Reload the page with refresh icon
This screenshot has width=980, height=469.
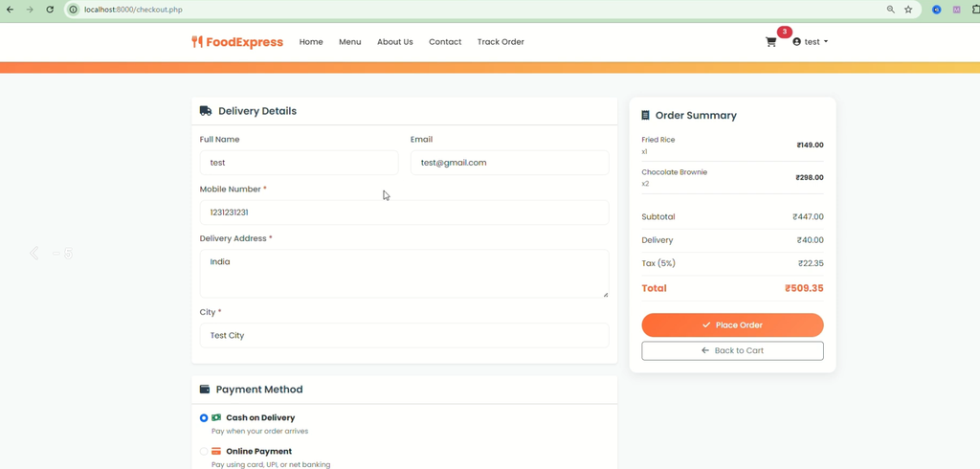click(x=50, y=10)
